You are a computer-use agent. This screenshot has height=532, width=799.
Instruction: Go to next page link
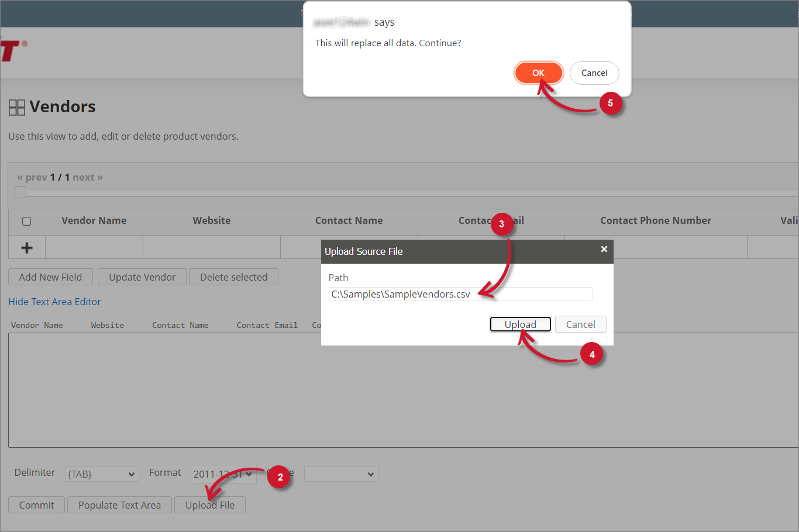[x=88, y=177]
